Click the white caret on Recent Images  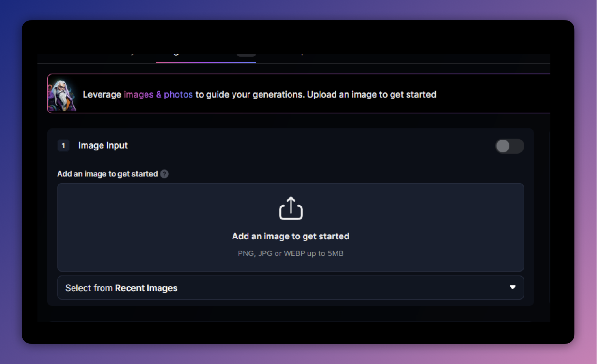[513, 288]
